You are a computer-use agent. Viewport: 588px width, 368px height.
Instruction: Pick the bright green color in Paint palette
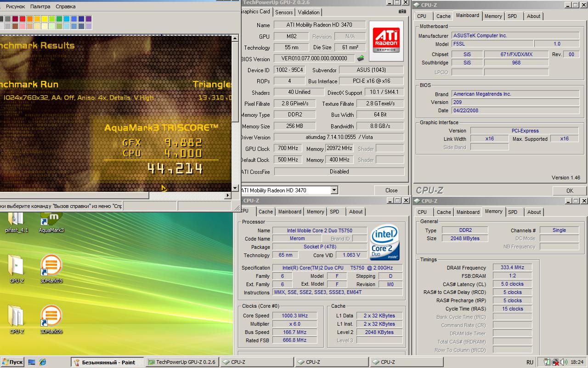tap(52, 19)
